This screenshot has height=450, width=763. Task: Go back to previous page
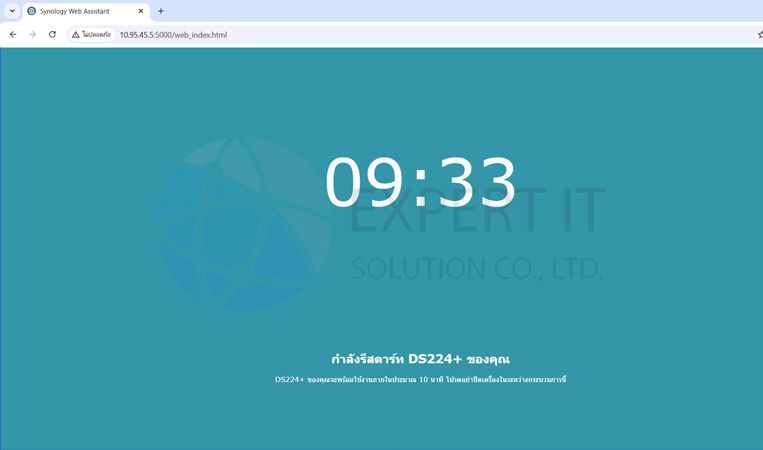click(13, 35)
